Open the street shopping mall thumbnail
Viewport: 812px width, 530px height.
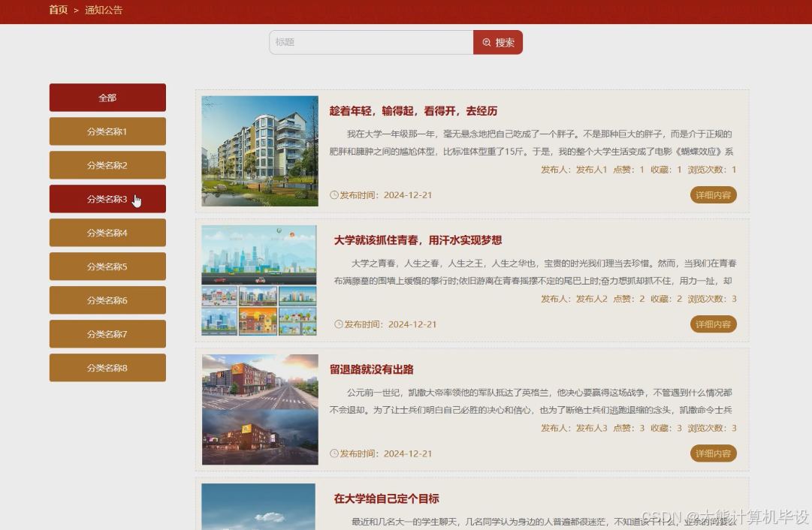[x=260, y=409]
